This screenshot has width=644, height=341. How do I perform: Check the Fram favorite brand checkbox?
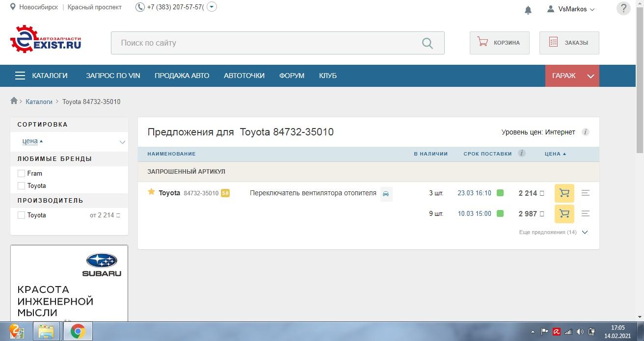[x=21, y=173]
